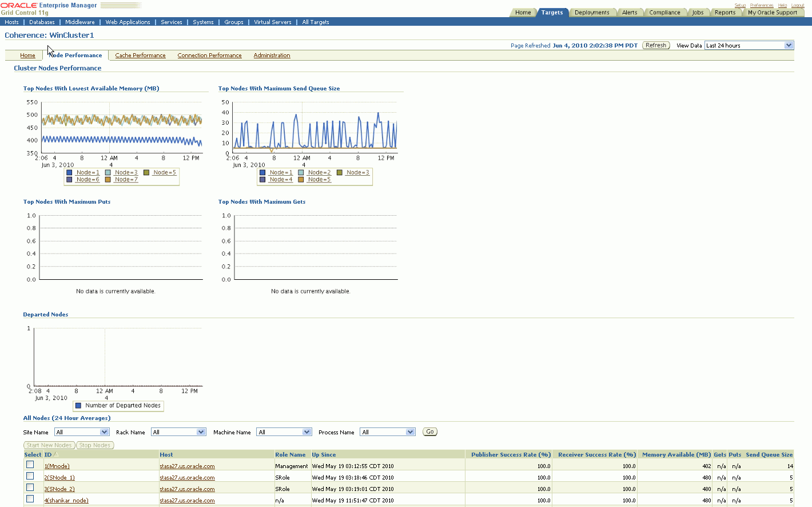Image resolution: width=812 pixels, height=507 pixels.
Task: Switch to the Compliance tab
Action: click(664, 13)
